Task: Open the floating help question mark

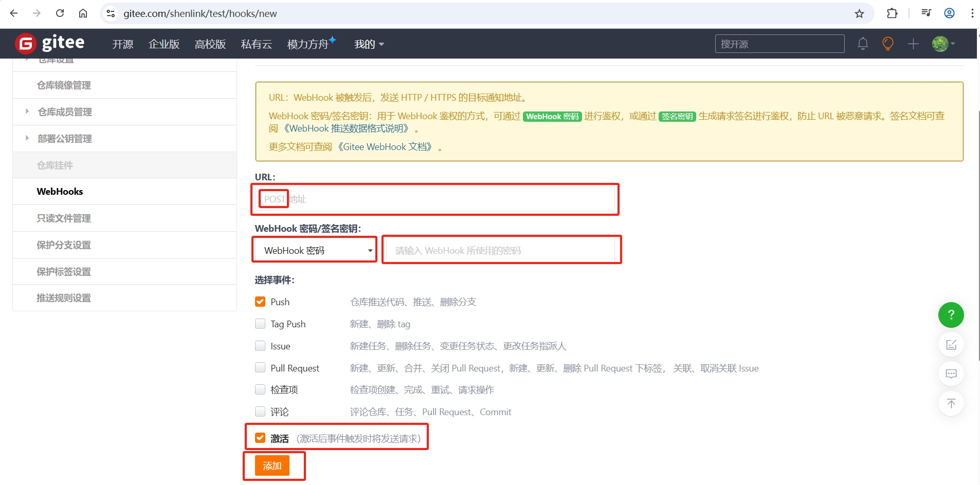Action: click(x=951, y=315)
